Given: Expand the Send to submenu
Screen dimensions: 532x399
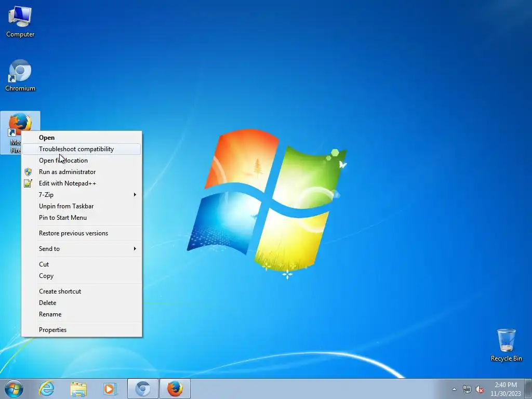Looking at the screenshot, I should coord(82,249).
